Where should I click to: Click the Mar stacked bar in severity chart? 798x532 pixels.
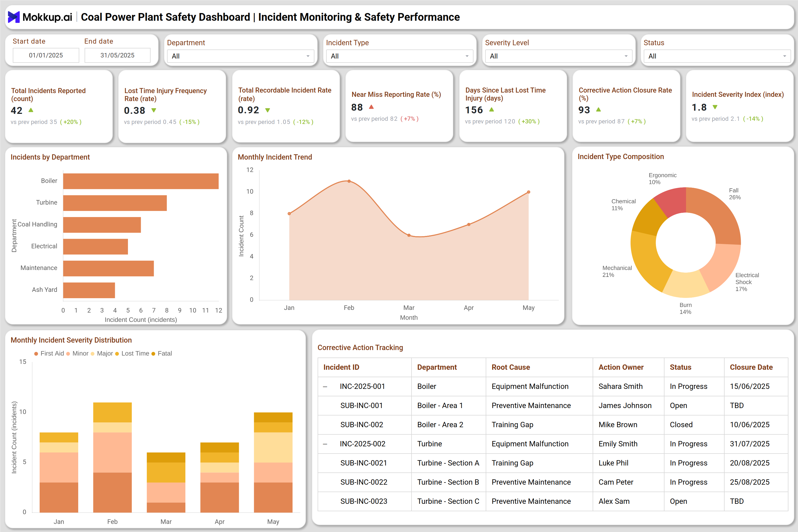pyautogui.click(x=166, y=483)
